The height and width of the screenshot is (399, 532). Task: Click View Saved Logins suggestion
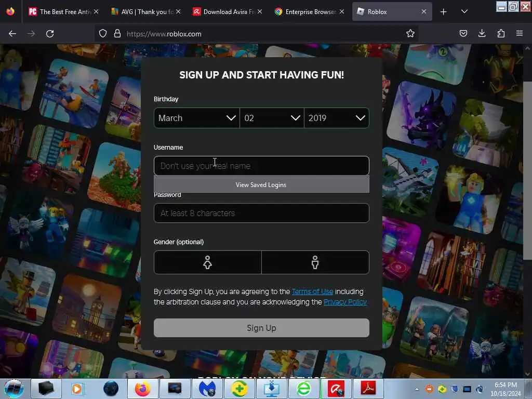pos(261,184)
